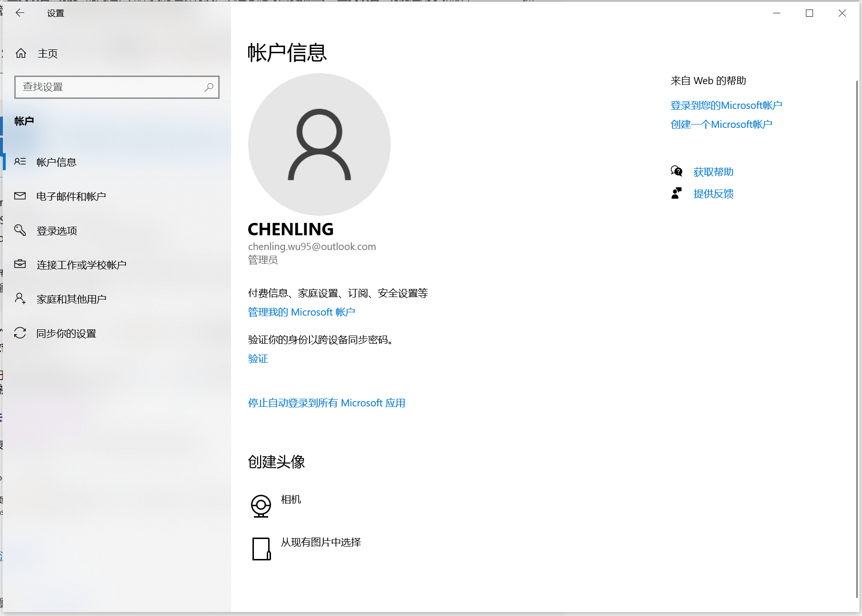Screen dimensions: 862x616
Task: Go to 连接工作或学校帐户
Action: (116, 265)
